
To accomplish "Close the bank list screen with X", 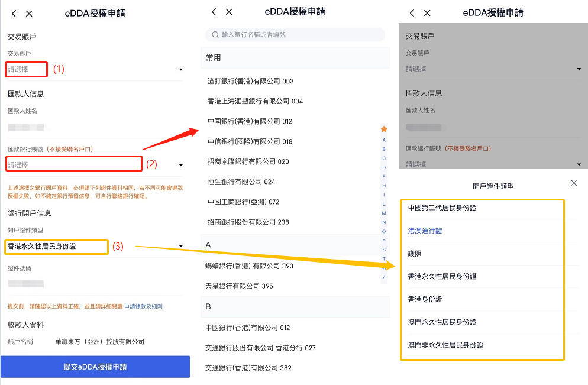I will point(229,12).
